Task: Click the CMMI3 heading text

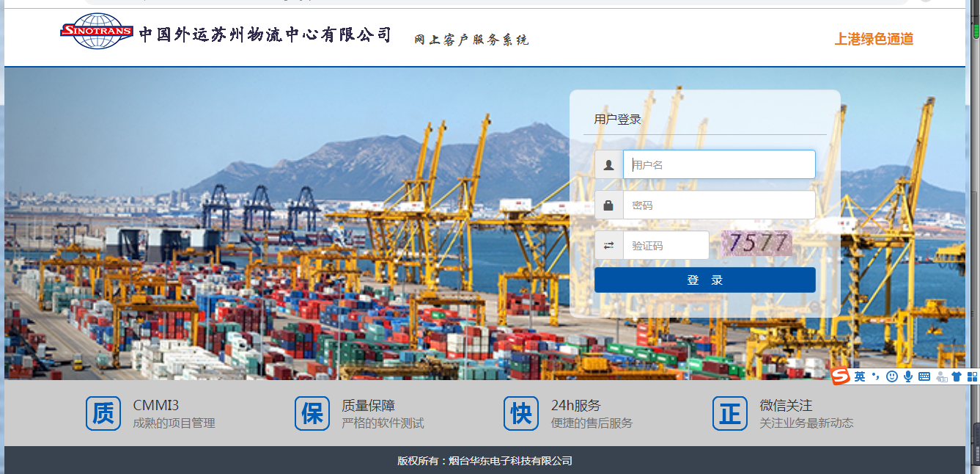Action: pyautogui.click(x=156, y=406)
